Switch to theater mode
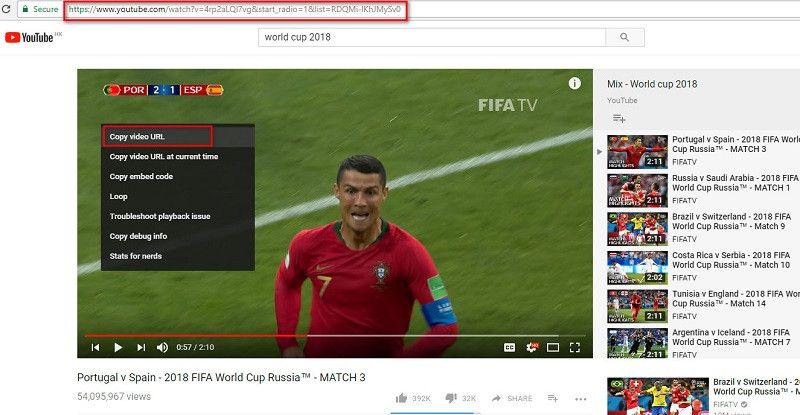The image size is (800, 415). [x=553, y=348]
